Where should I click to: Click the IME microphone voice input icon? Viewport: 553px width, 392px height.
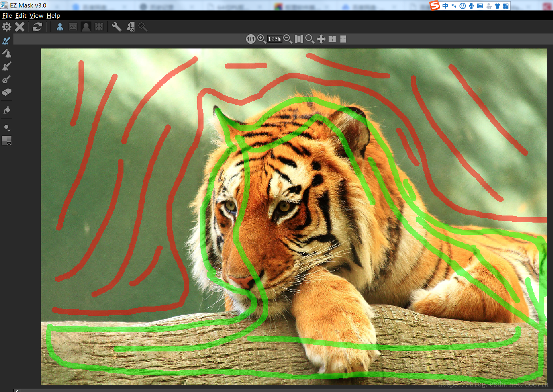pos(471,6)
